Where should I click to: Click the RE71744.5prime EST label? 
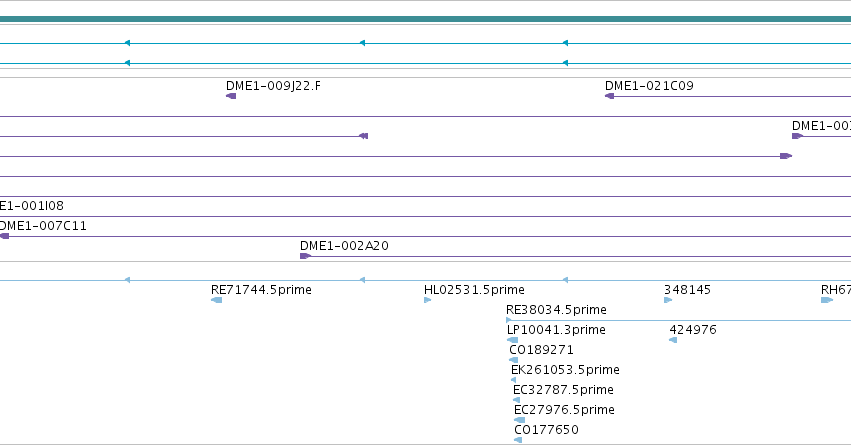(261, 290)
